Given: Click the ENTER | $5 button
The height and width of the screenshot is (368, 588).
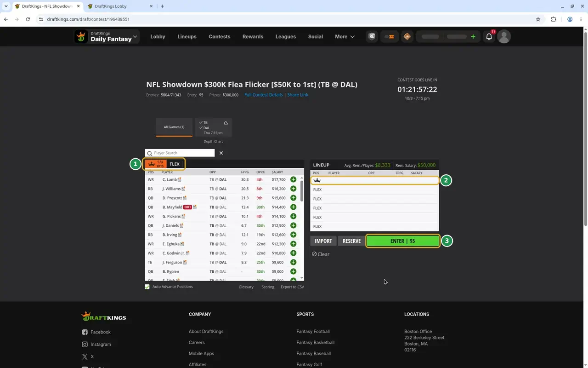Looking at the screenshot, I should point(403,241).
